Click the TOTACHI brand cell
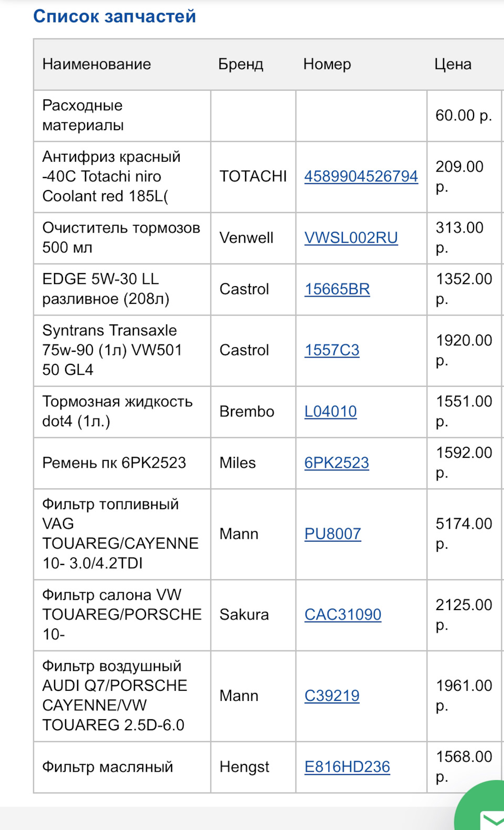The width and height of the screenshot is (504, 830). coord(253,176)
